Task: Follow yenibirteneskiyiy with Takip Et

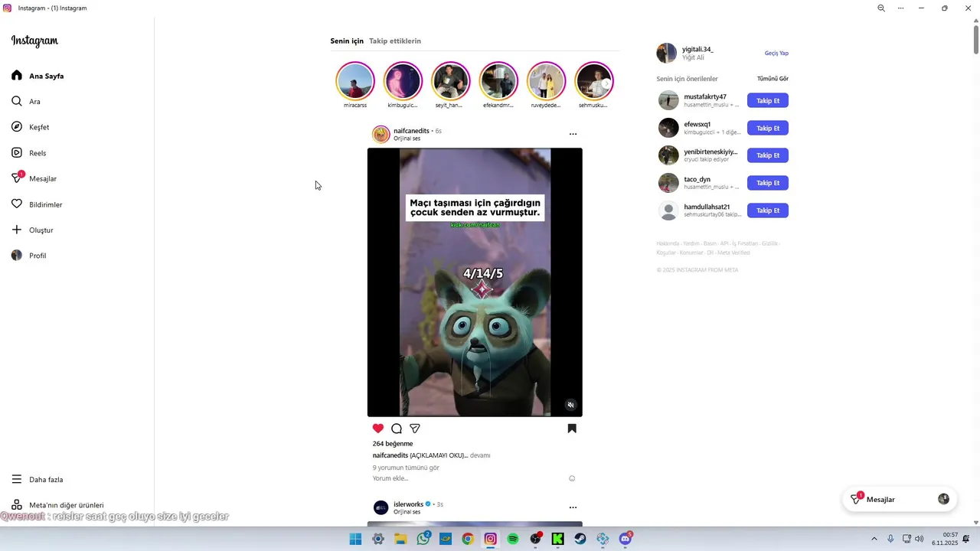Action: pos(768,155)
